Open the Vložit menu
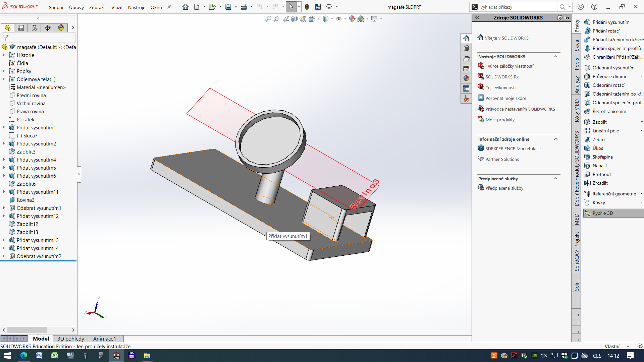The image size is (644, 362). tap(117, 7)
